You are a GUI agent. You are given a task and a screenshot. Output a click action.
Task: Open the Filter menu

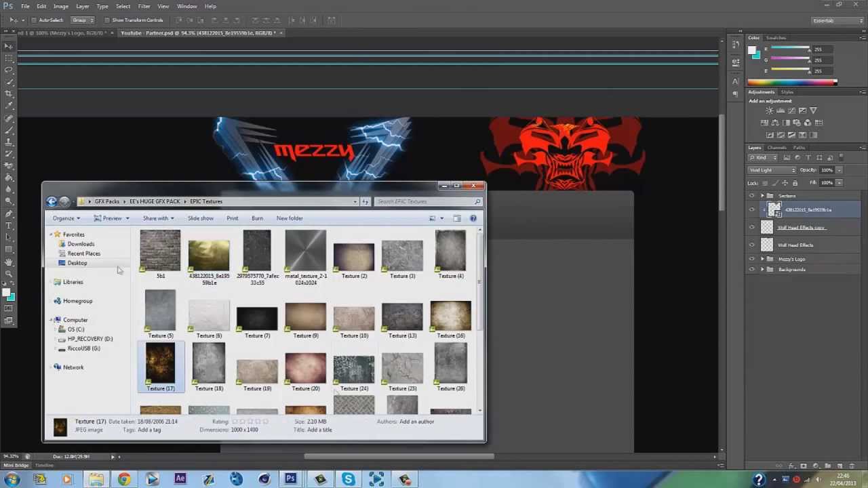144,6
